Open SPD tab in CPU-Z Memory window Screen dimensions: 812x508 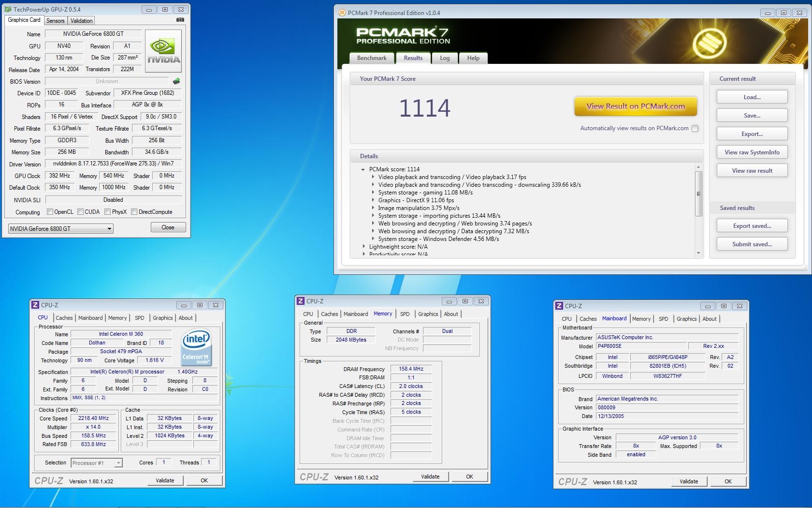pyautogui.click(x=405, y=314)
